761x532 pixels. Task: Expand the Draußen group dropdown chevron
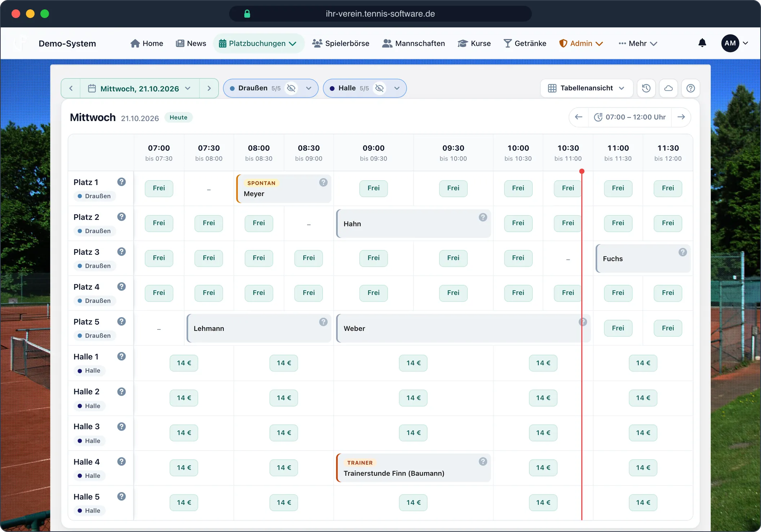coord(309,88)
